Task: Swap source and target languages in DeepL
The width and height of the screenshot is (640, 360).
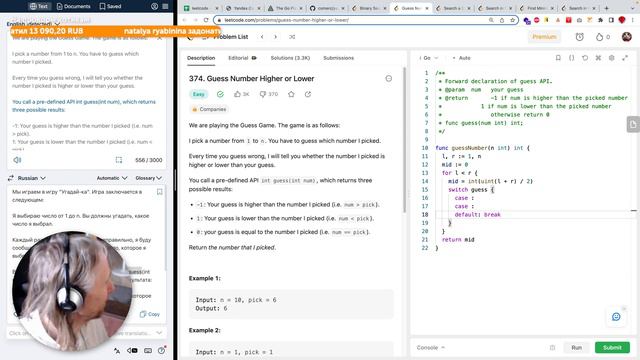Action: [x=11, y=178]
